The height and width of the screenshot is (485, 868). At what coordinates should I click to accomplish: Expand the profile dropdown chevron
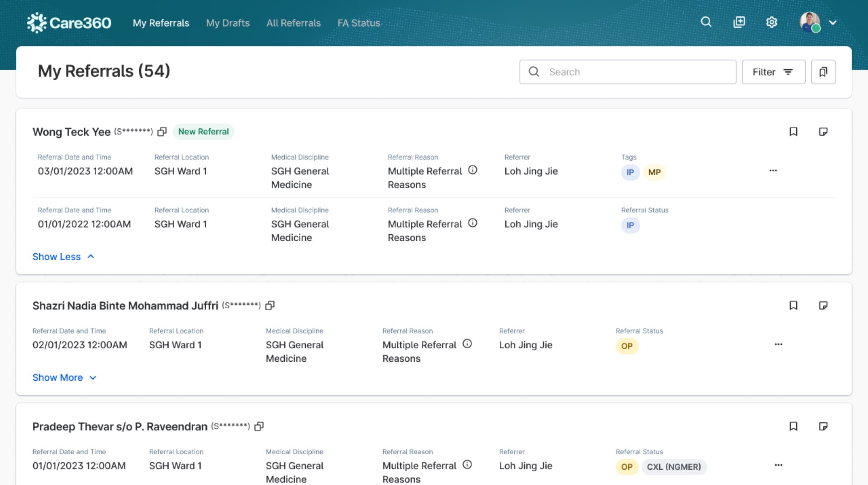coord(833,22)
